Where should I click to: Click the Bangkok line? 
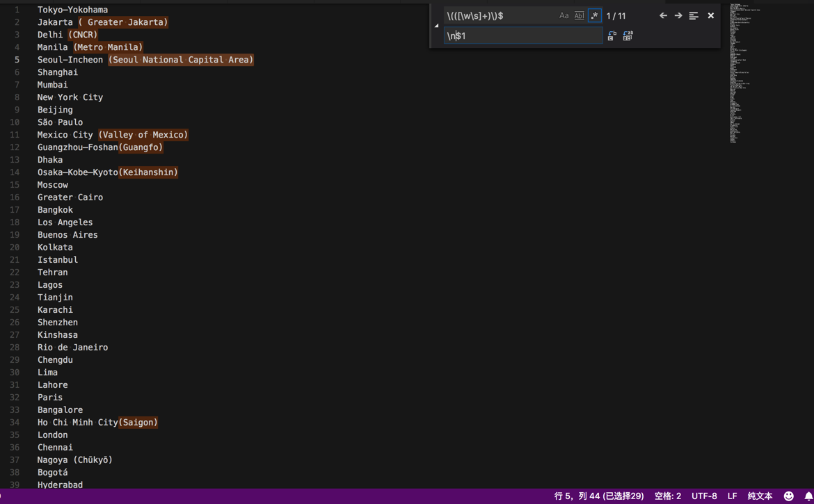click(x=55, y=209)
